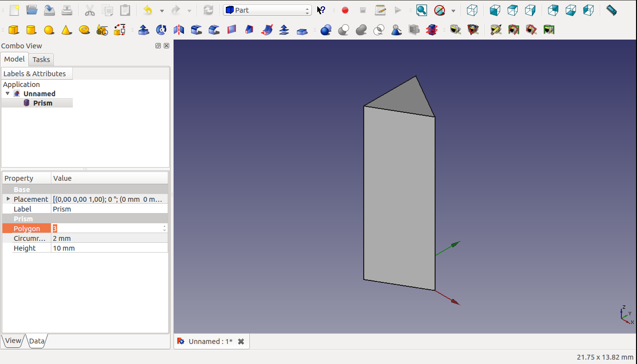Select the Extrude tool

(x=144, y=30)
